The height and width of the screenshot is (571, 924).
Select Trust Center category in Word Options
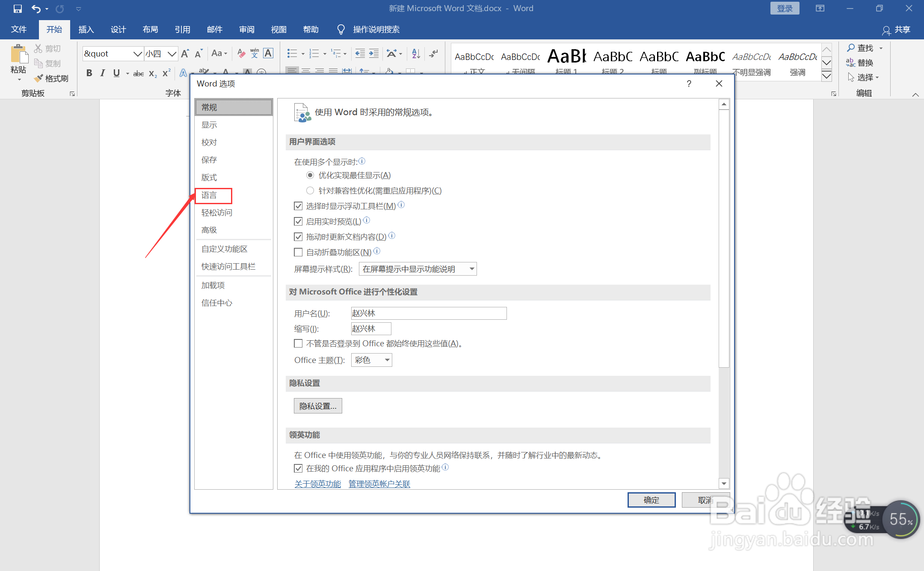234,303
